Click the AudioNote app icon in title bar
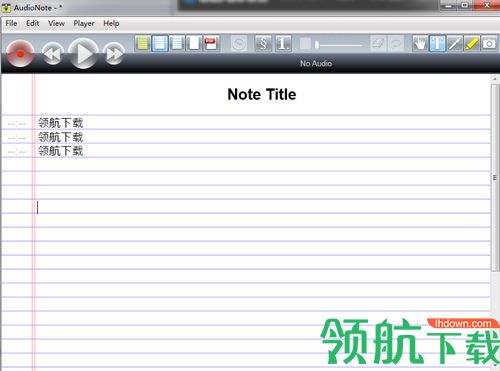Viewport: 500px width, 371px height. [6, 7]
